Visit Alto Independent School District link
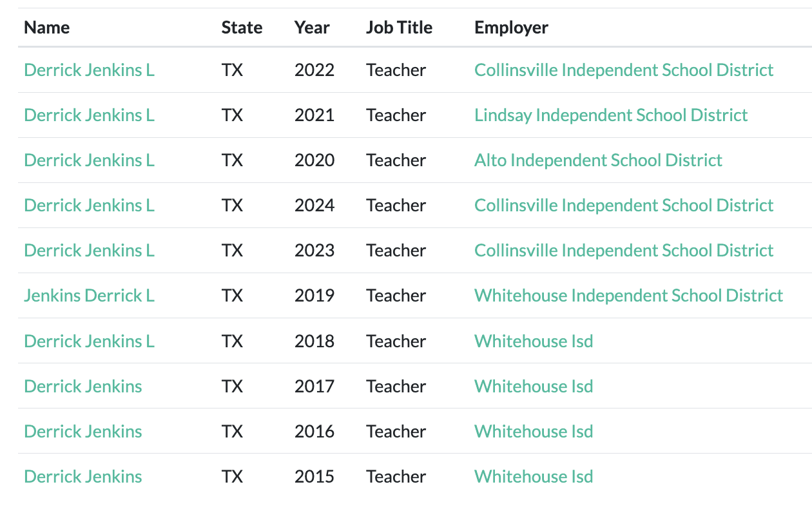Image resolution: width=812 pixels, height=509 pixels. 598,160
